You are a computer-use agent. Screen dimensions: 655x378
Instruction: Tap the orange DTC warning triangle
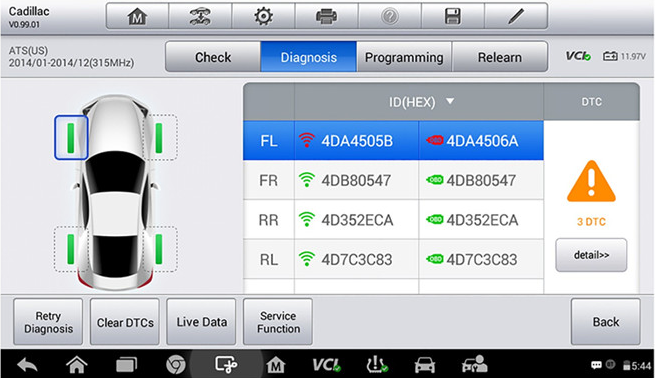coord(591,181)
